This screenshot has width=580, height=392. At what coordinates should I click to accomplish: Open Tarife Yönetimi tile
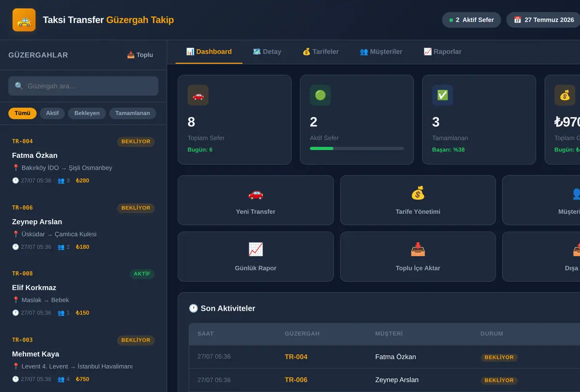click(x=418, y=200)
